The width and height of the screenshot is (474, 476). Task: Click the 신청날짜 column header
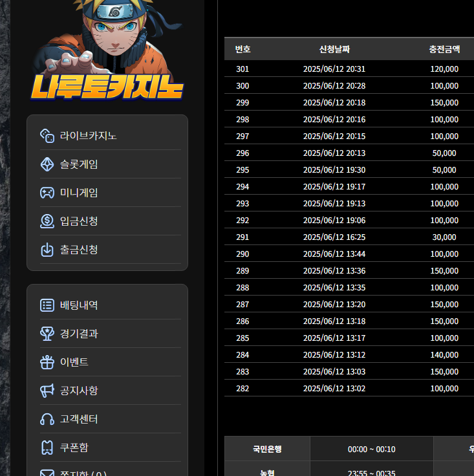coord(334,49)
